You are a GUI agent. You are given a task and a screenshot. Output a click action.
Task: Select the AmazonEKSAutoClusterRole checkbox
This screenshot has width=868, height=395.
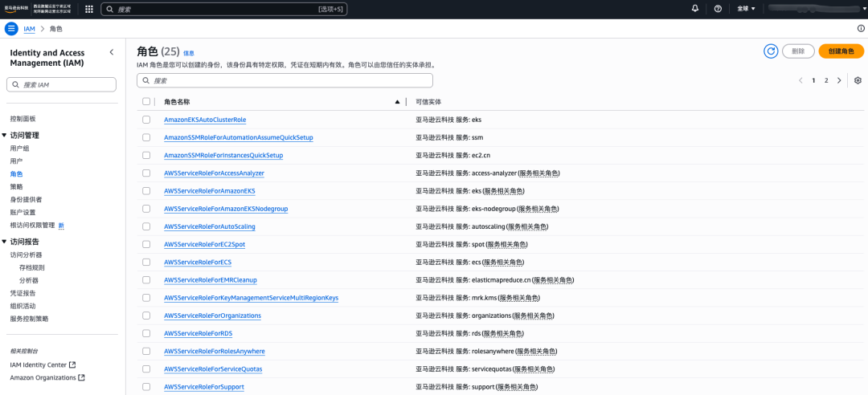pyautogui.click(x=146, y=120)
